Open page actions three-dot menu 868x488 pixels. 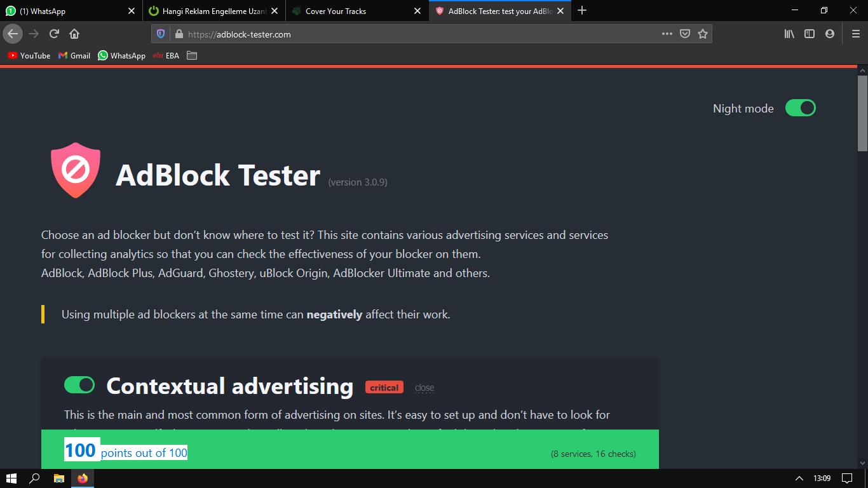pos(667,34)
